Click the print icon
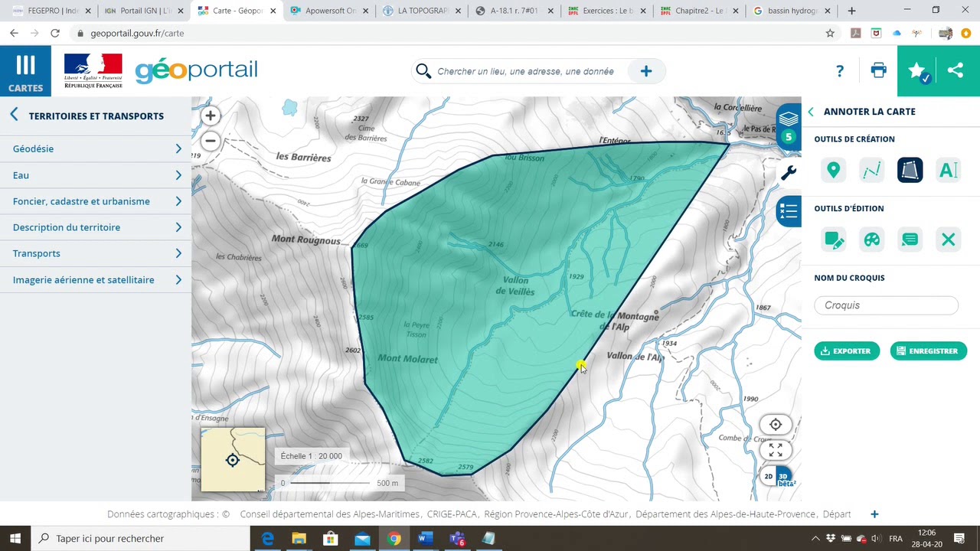 878,70
